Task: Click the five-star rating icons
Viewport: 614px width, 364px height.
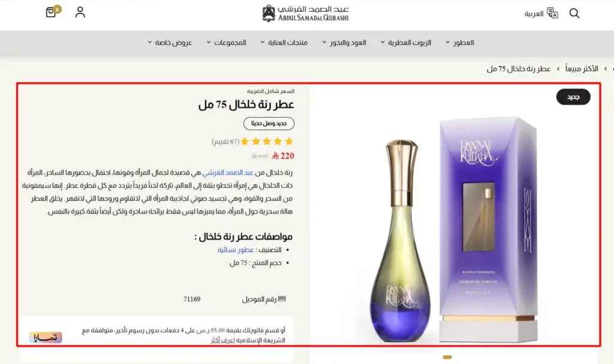Action: (x=267, y=142)
